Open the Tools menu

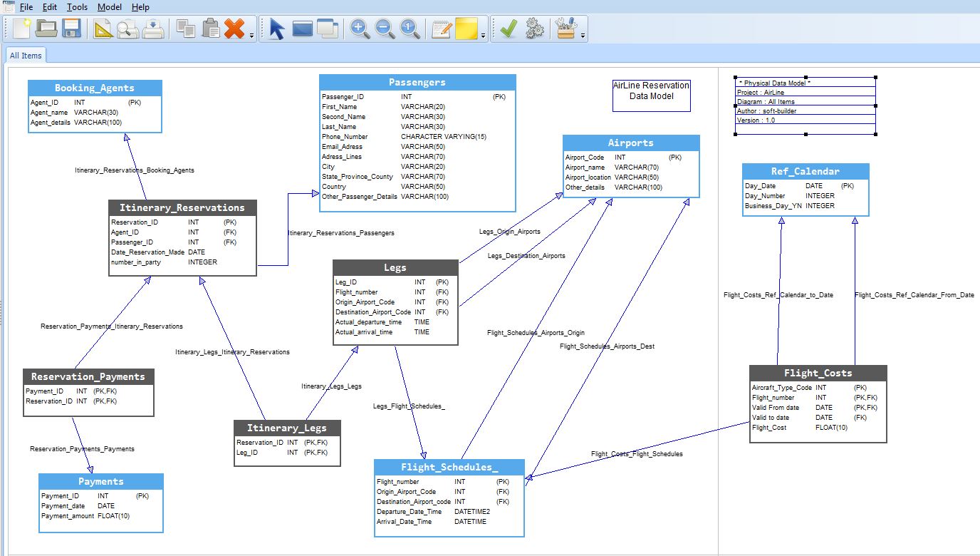pos(77,7)
